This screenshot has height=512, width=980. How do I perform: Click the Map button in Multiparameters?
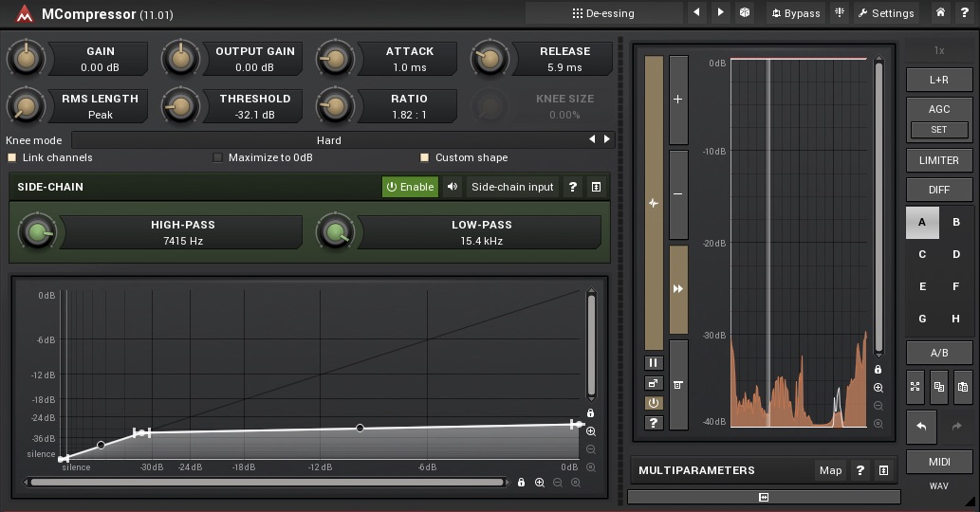[x=831, y=470]
